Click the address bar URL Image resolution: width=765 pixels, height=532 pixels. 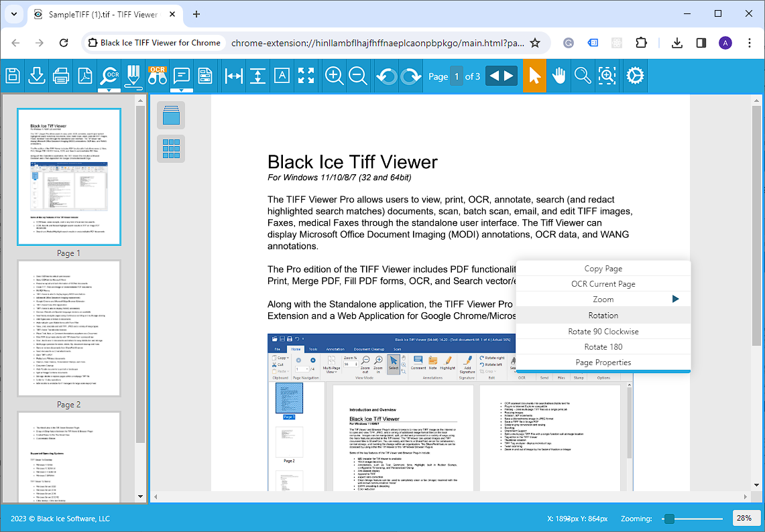tap(377, 43)
